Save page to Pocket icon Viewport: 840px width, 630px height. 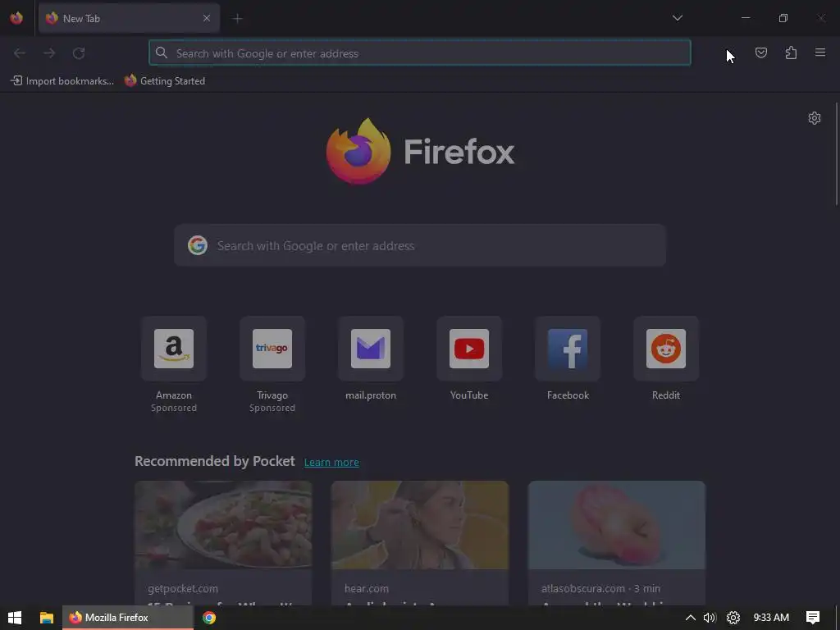click(760, 52)
